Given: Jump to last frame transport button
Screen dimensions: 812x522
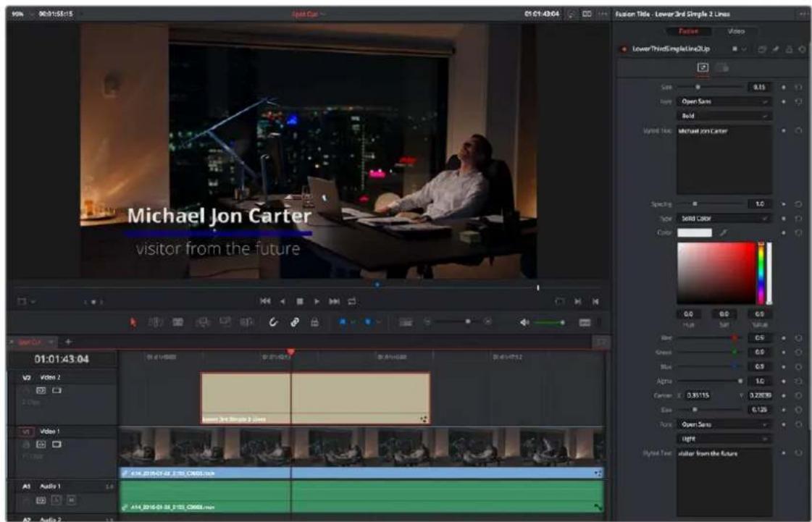Looking at the screenshot, I should [x=334, y=301].
